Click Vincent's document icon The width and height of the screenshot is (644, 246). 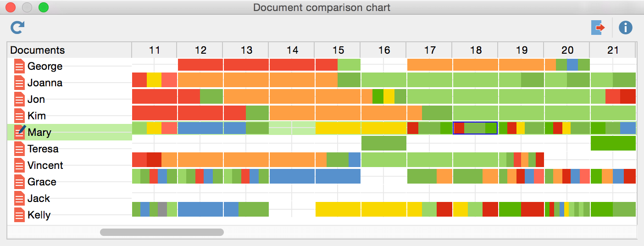point(19,165)
